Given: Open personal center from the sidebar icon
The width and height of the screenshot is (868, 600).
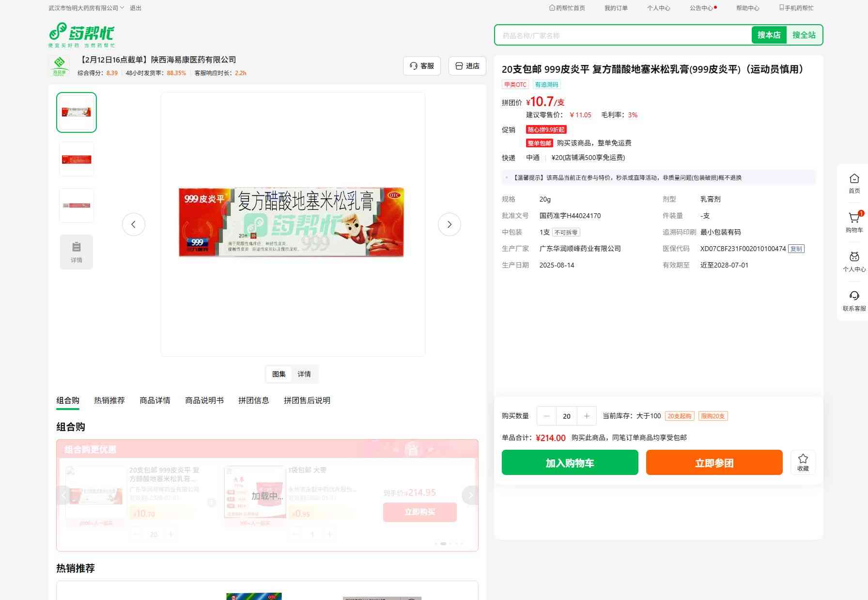Looking at the screenshot, I should [854, 257].
